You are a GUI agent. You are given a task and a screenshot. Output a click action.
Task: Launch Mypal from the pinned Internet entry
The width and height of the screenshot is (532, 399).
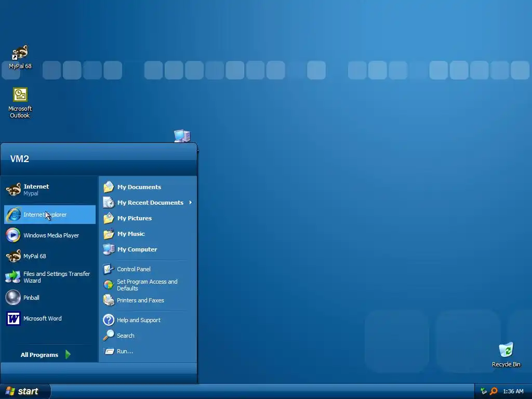tap(50, 190)
